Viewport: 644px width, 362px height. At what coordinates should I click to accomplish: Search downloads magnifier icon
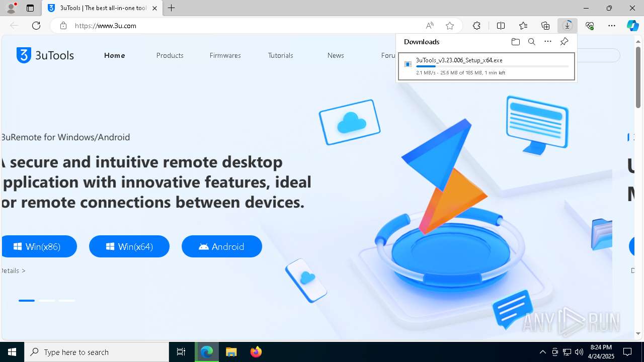click(x=532, y=42)
